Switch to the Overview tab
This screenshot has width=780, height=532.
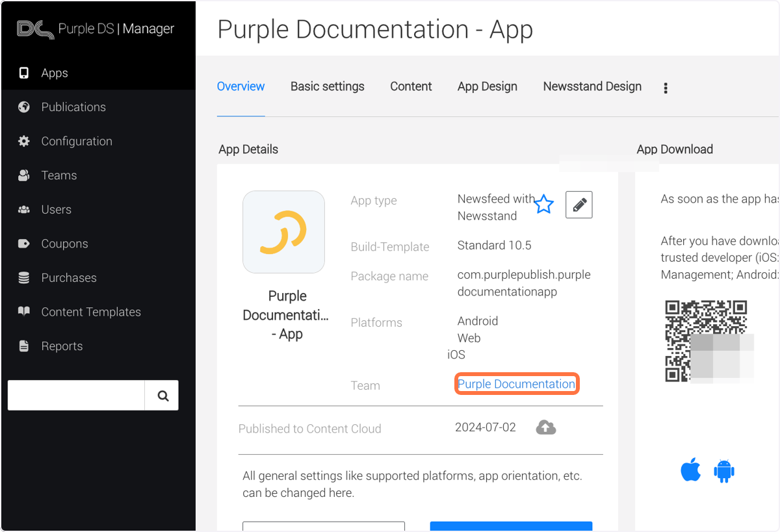click(x=240, y=86)
